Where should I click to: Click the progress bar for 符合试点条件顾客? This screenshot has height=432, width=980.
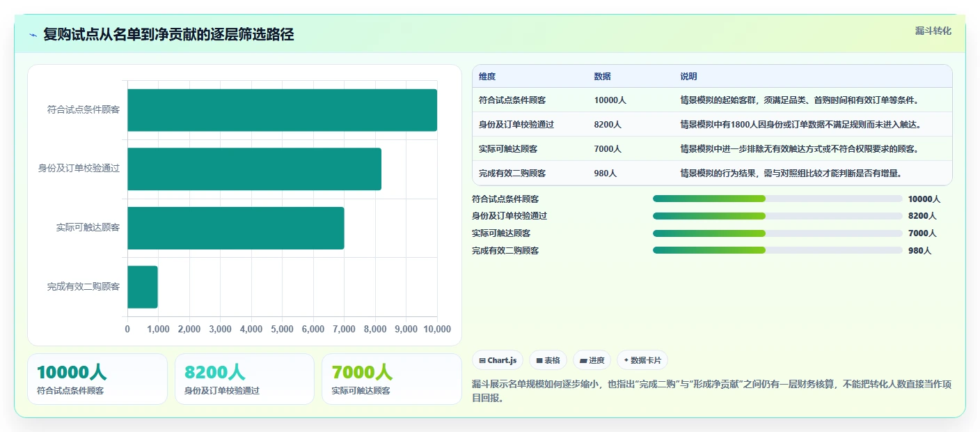[777, 199]
